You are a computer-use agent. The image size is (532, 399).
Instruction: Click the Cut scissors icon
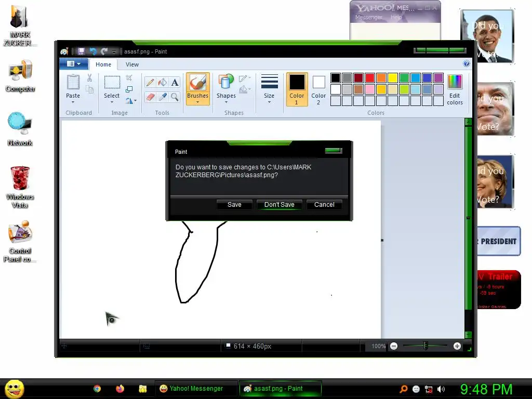(x=89, y=78)
